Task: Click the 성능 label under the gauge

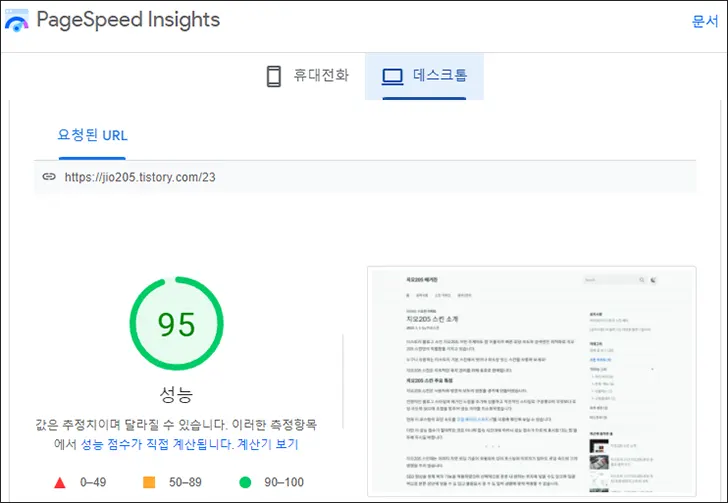Action: (x=176, y=394)
